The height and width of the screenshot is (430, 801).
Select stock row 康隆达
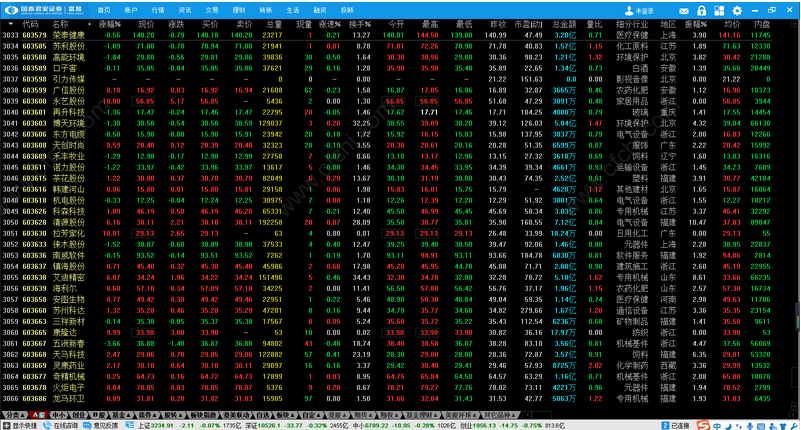(x=387, y=332)
